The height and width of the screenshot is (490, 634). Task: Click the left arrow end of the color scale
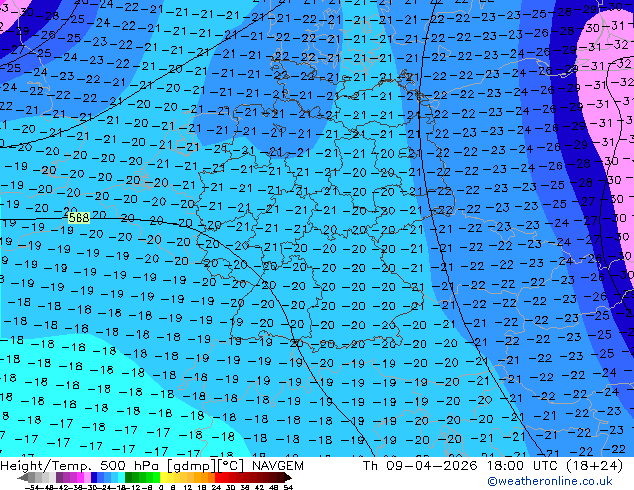[23, 478]
